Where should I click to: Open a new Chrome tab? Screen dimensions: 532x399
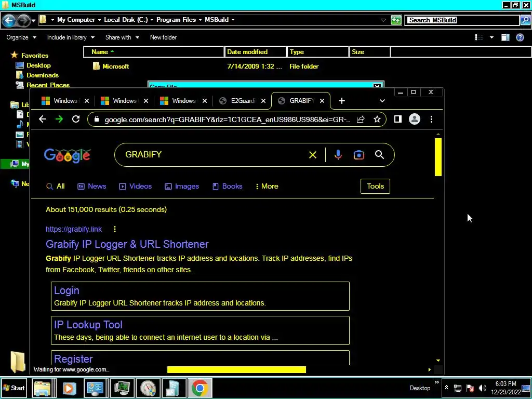tap(342, 101)
